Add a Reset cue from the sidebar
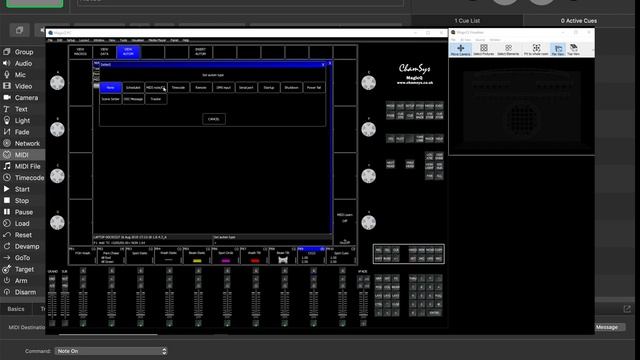640x360 pixels. tap(18, 235)
